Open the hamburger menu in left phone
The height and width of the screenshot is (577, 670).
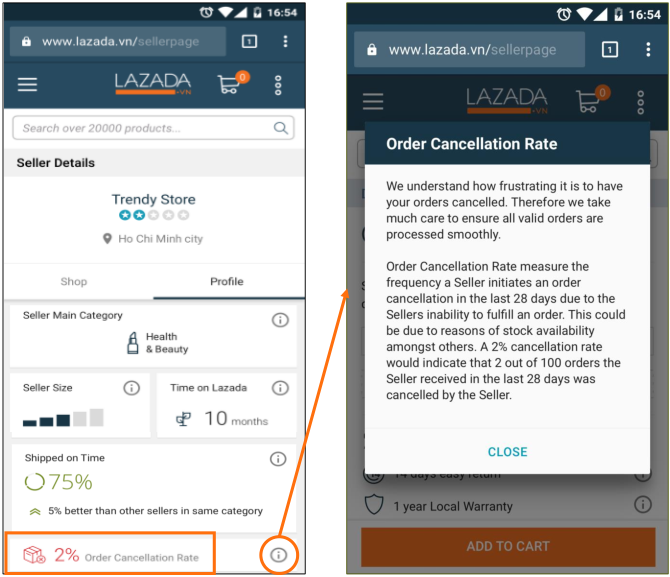[x=27, y=84]
